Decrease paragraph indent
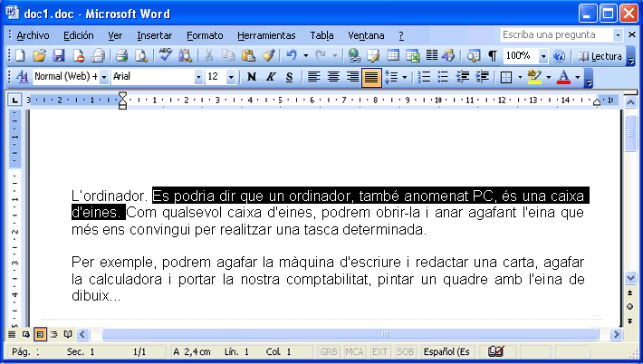The height and width of the screenshot is (364, 643). [x=463, y=77]
